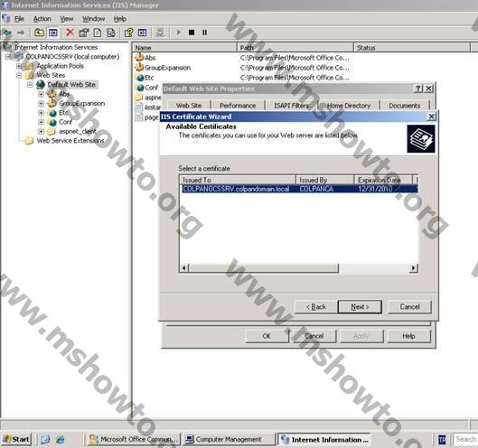This screenshot has height=448, width=478.
Task: Click GroupExpansion gear icon in list pane
Action: click(x=140, y=68)
